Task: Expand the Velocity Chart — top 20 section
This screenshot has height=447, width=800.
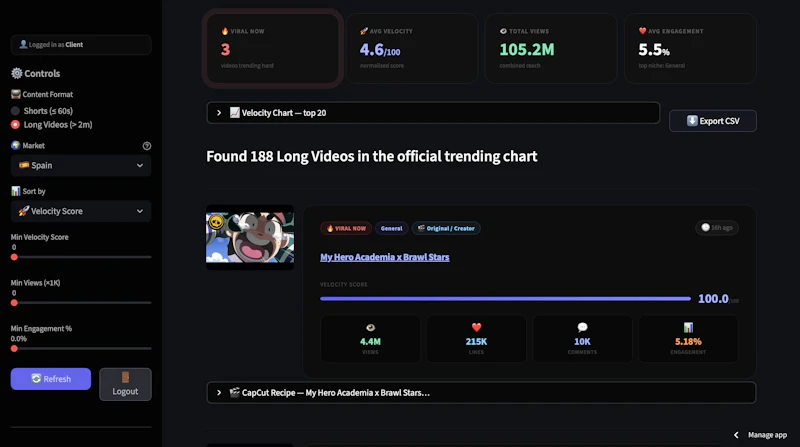Action: [433, 113]
